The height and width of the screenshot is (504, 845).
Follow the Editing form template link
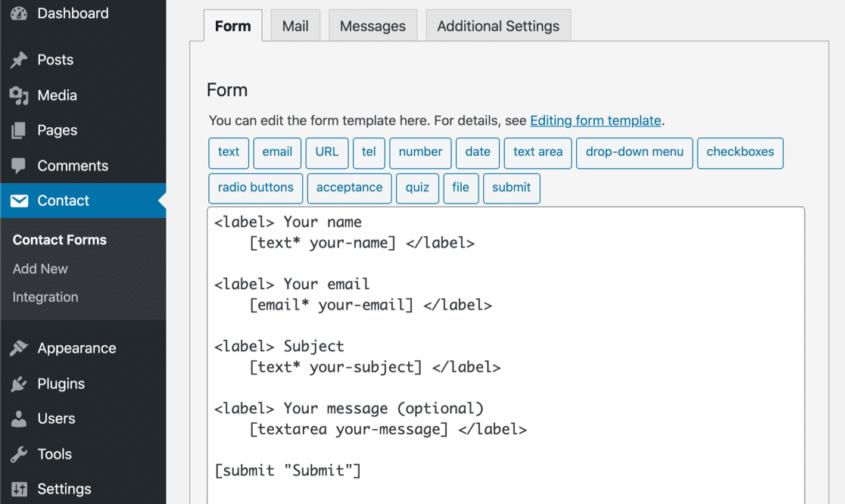[x=595, y=120]
